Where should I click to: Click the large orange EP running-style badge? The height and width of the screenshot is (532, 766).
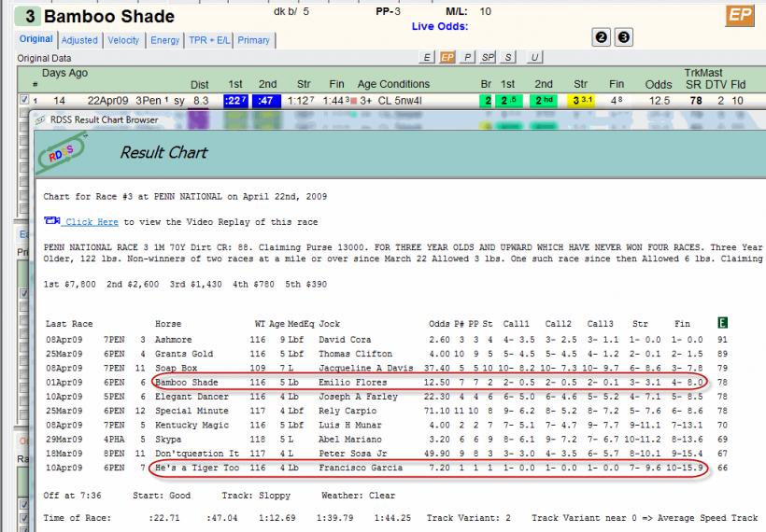740,16
